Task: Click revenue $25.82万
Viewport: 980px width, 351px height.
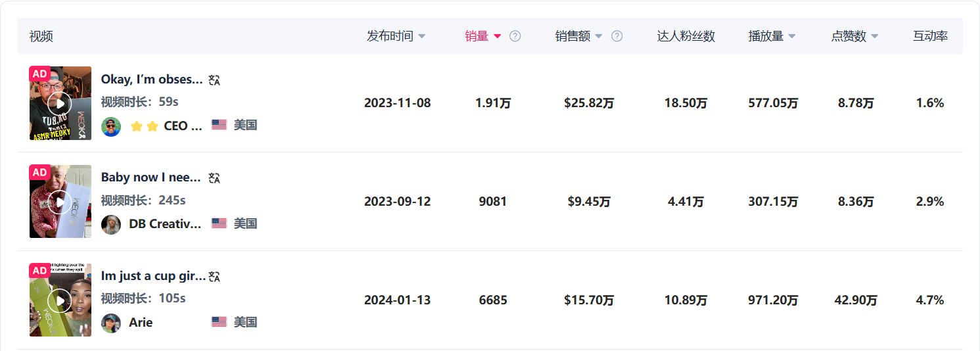Action: tap(589, 103)
